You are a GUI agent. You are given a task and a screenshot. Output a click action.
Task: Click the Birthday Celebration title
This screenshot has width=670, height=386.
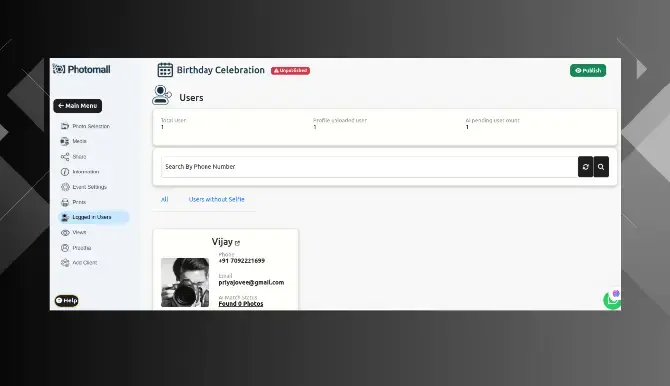click(220, 70)
